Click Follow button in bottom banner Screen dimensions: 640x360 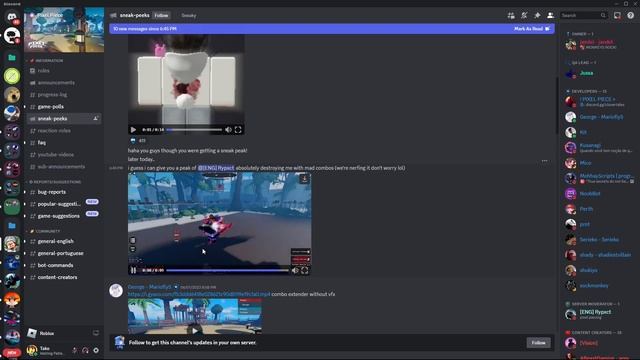pos(538,342)
